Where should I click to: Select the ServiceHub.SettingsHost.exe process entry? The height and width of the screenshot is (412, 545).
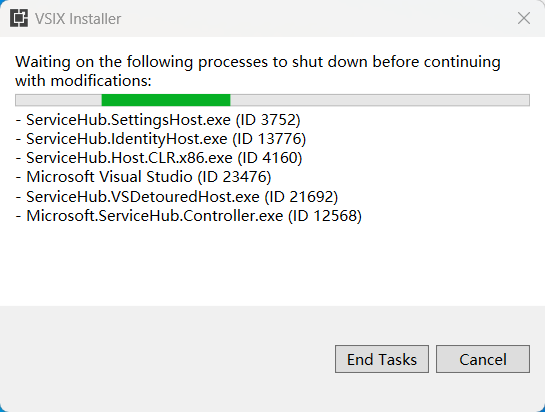pyautogui.click(x=158, y=120)
